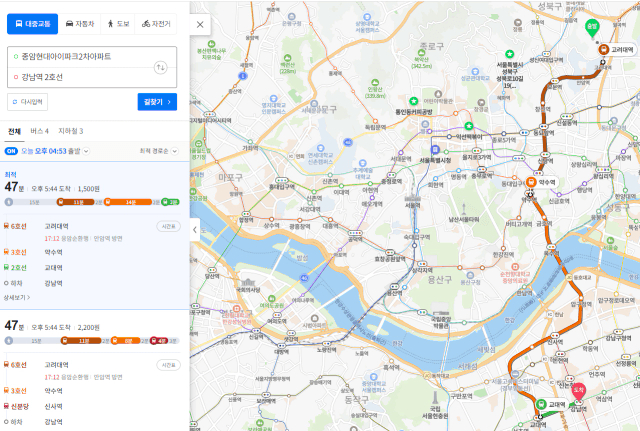The image size is (640, 431).
Task: Click the 독립문역 station label
Action: (x=375, y=127)
